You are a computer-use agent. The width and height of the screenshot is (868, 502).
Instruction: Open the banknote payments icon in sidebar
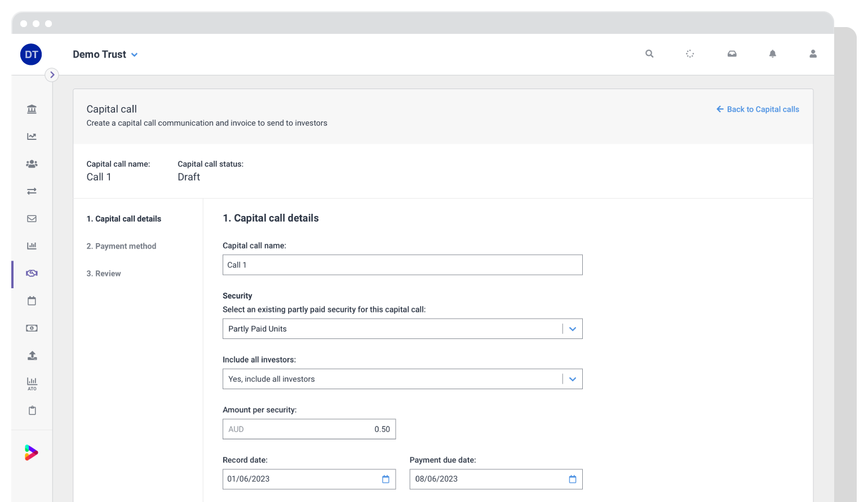click(32, 328)
